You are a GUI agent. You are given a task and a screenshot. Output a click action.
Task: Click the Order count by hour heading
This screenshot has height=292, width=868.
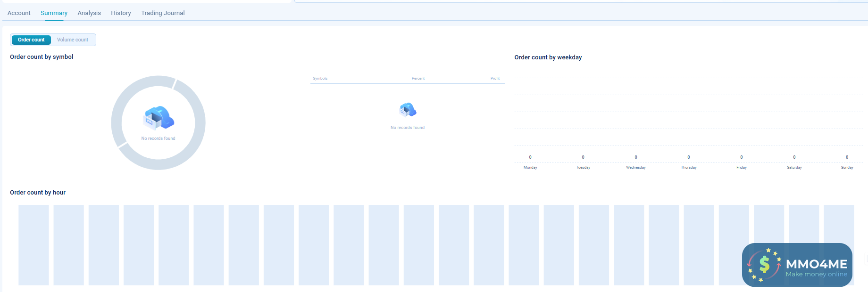pos(38,193)
